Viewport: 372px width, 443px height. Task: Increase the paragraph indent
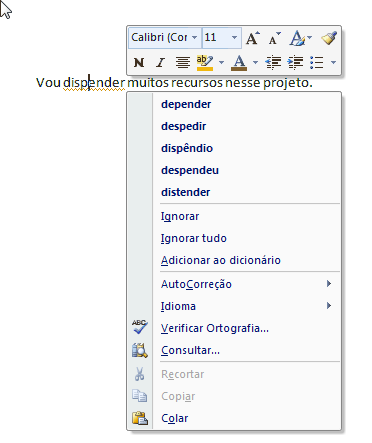[295, 62]
